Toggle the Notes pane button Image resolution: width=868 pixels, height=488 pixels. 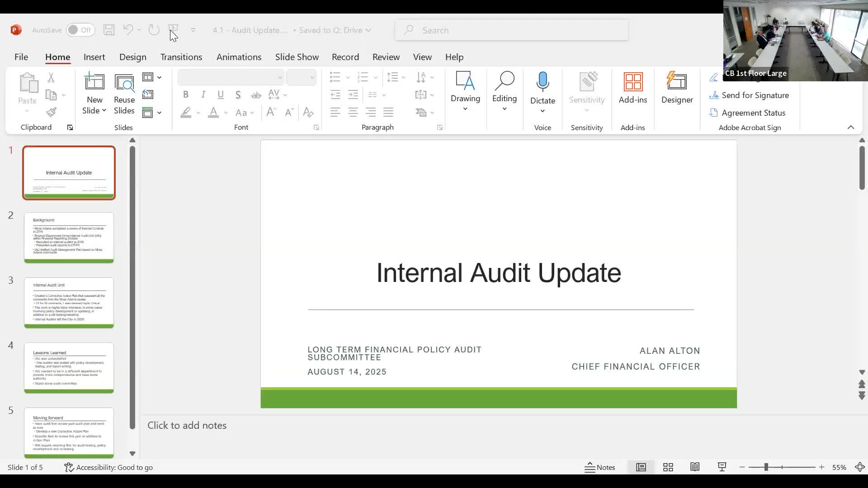click(600, 467)
